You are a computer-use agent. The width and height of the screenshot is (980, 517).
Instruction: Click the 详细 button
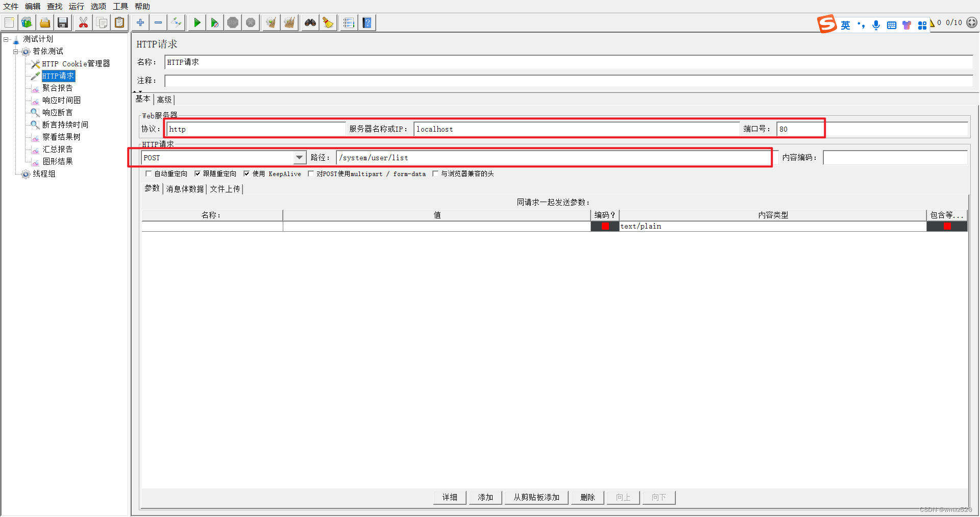coord(450,497)
